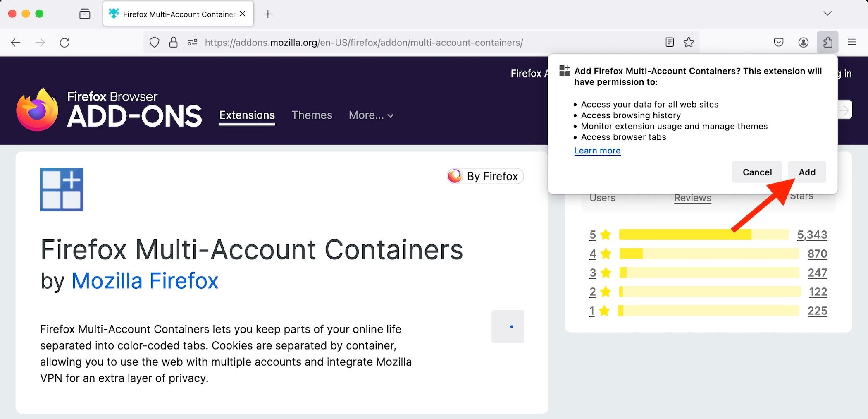Open the extensions panel from the toolbar
Image resolution: width=868 pixels, height=419 pixels.
(827, 42)
